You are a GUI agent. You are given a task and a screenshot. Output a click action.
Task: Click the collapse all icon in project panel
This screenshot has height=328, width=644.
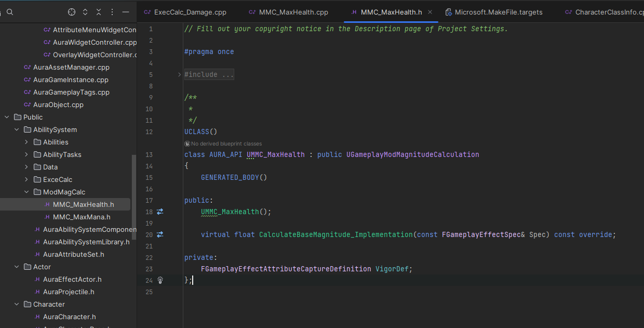tap(99, 12)
